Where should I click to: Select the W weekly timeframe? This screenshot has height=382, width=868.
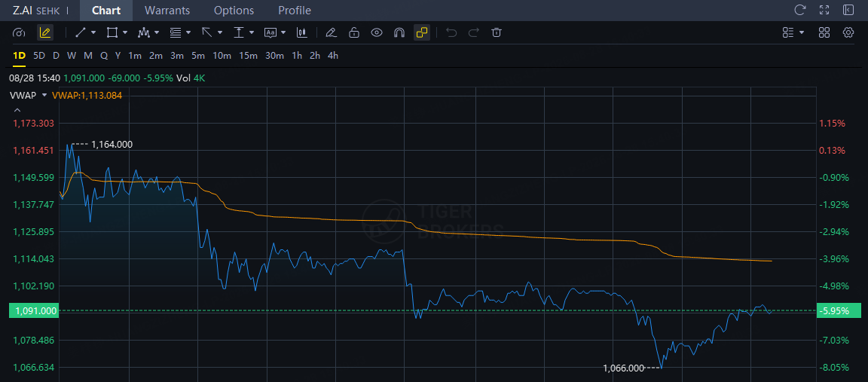coord(72,55)
